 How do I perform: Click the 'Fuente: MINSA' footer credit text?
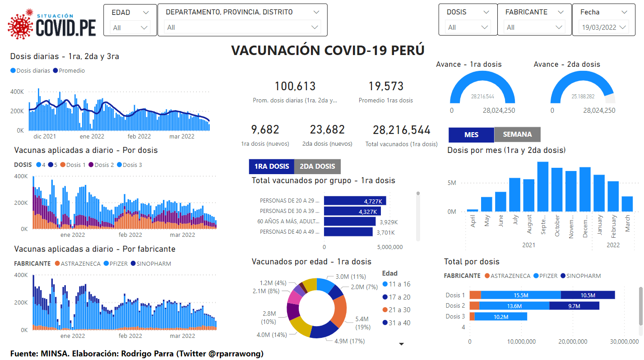[137, 353]
